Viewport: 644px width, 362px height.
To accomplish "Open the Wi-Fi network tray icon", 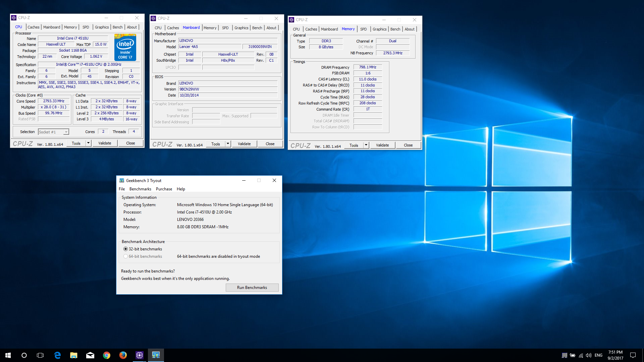I will coord(581,355).
